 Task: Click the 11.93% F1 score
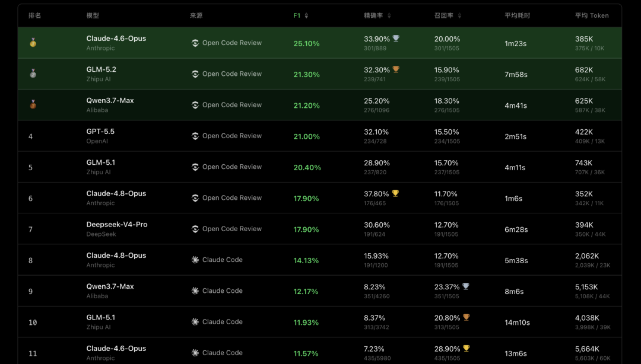click(x=306, y=323)
